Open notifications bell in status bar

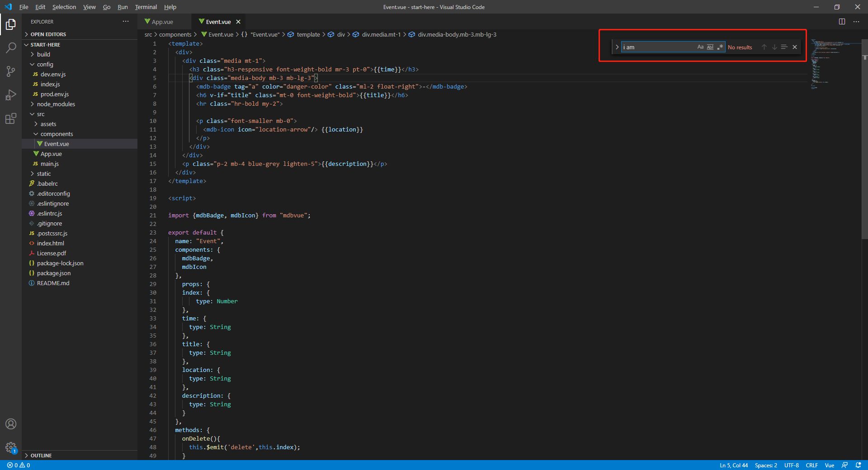point(858,465)
